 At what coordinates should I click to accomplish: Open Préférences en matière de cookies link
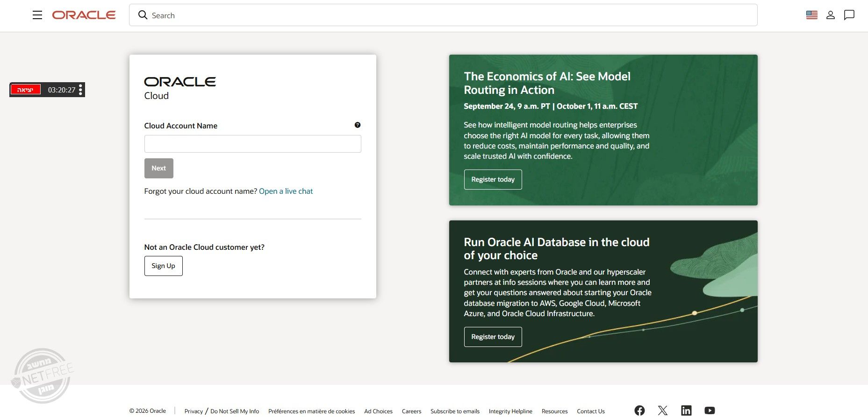point(311,411)
